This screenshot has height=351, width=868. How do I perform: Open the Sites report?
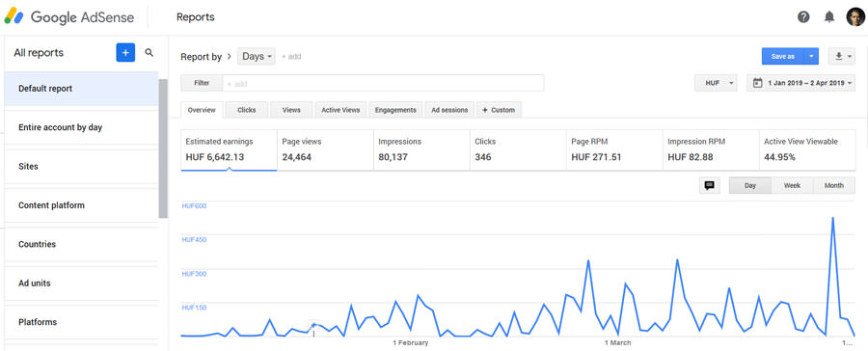(x=81, y=166)
